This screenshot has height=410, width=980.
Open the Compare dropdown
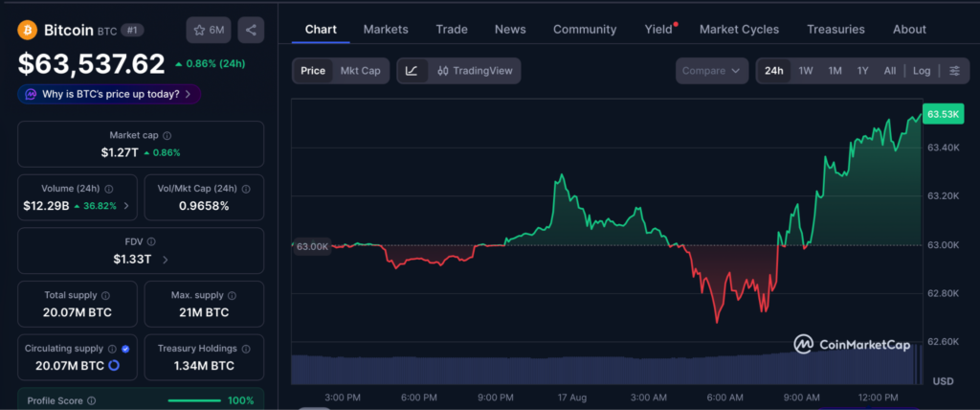(x=711, y=71)
